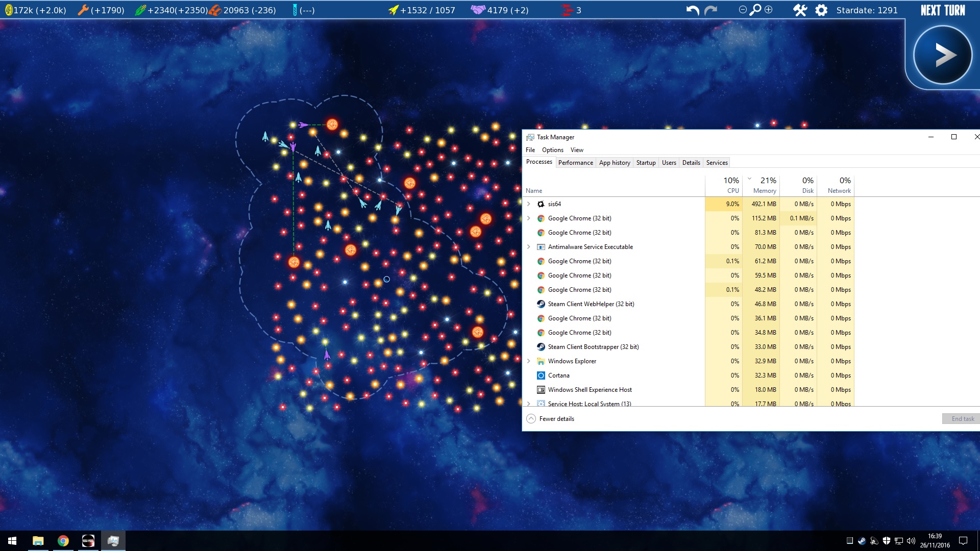Open Windows Defender shield tray icon
The height and width of the screenshot is (551, 980).
click(887, 541)
